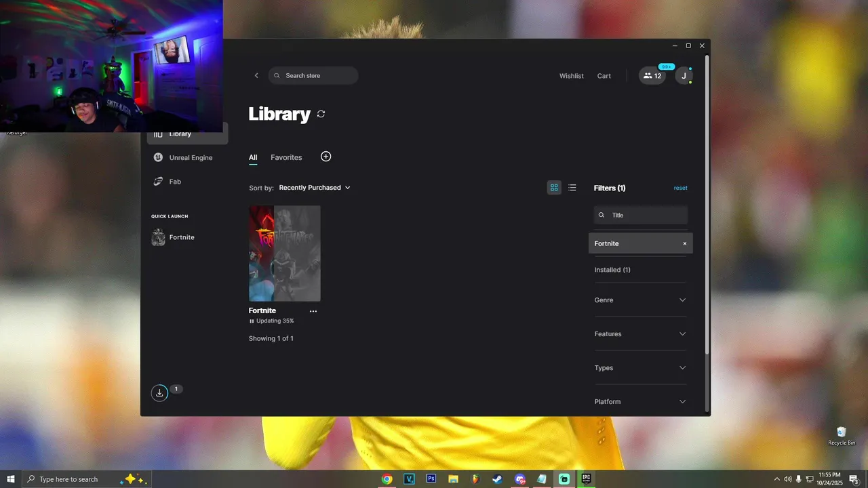Open the J profile avatar menu

click(684, 76)
